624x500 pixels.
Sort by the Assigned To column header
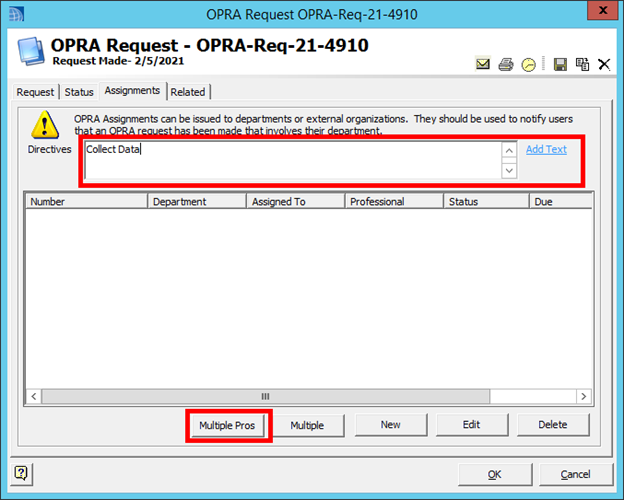click(x=296, y=201)
